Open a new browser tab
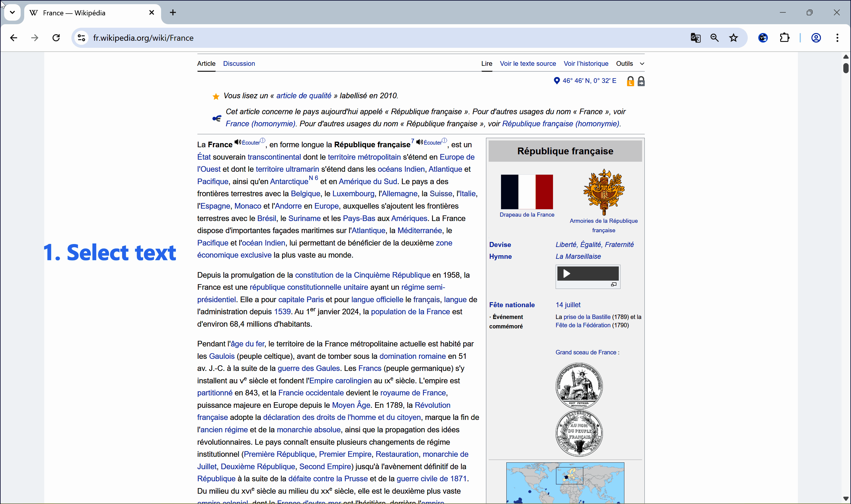This screenshot has width=851, height=504. click(173, 13)
